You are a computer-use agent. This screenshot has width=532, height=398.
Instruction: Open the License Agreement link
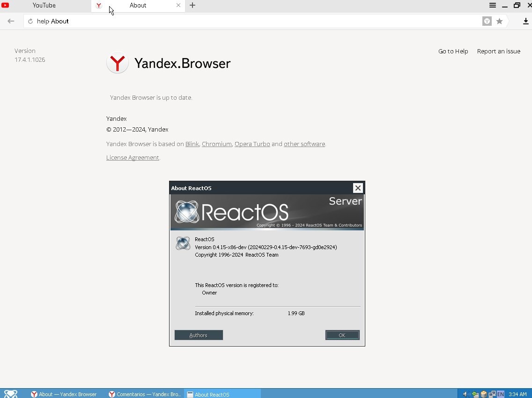tap(133, 157)
